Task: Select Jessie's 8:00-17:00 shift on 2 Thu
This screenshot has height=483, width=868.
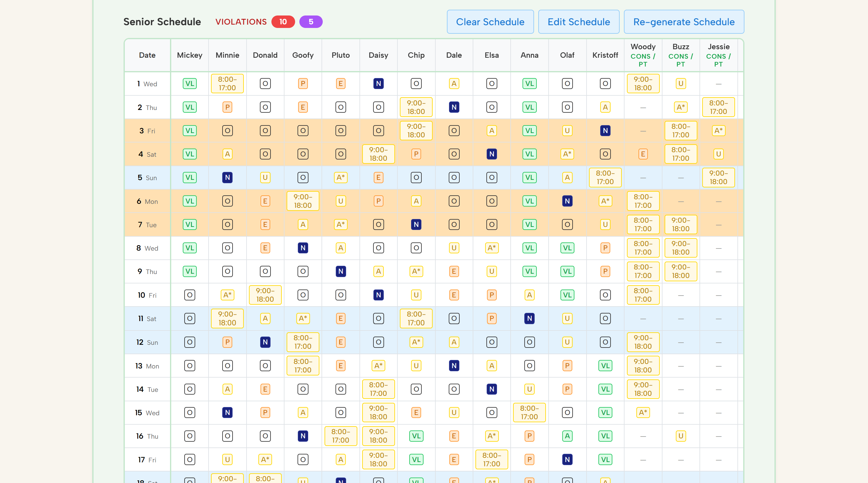Action: point(718,107)
